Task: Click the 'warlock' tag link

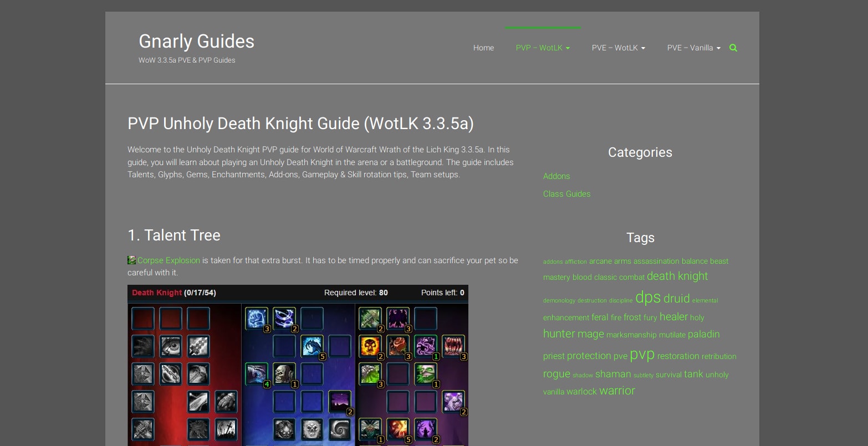Action: (x=581, y=391)
